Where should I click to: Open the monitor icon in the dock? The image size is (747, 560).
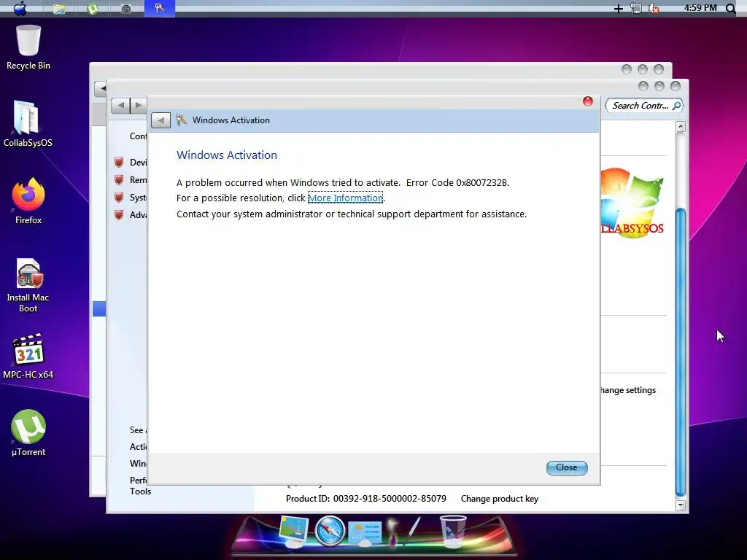tap(293, 532)
